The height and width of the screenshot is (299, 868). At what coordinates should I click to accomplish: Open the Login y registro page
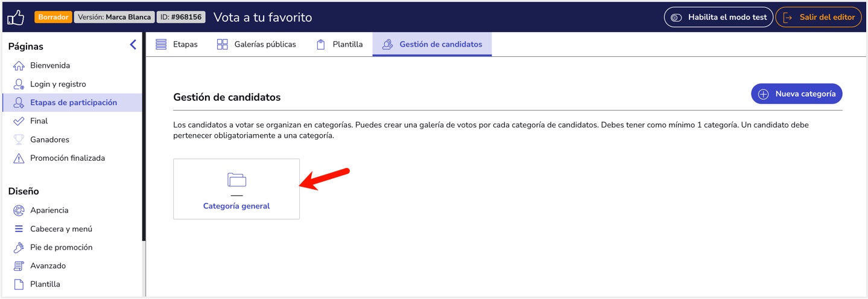(58, 84)
